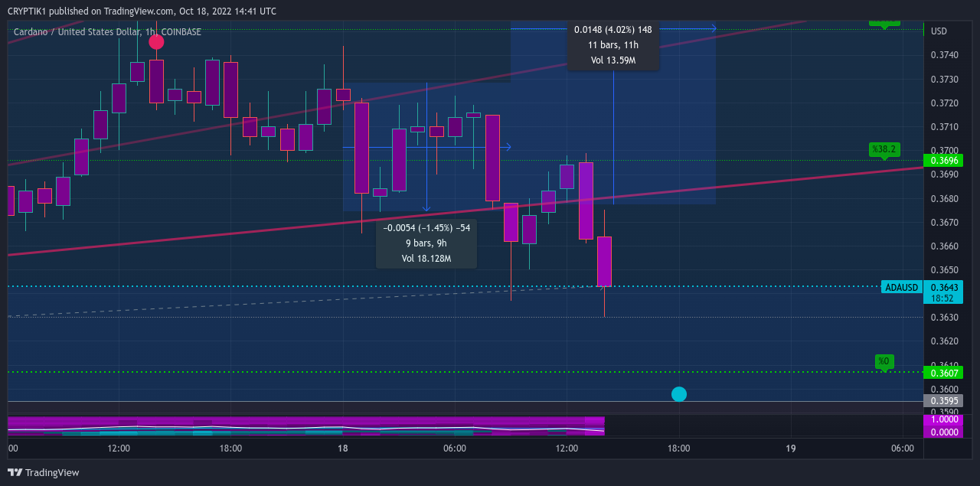Click the green 0.3607 price label
980x486 pixels.
(944, 373)
